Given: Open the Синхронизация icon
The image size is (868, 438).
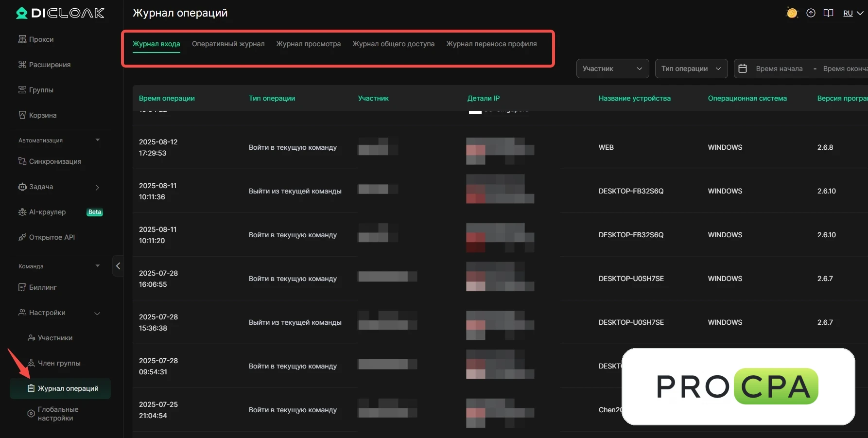Looking at the screenshot, I should click(22, 161).
